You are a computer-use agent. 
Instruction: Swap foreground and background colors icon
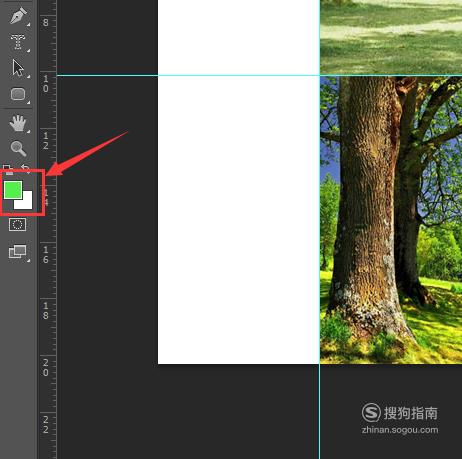pyautogui.click(x=26, y=168)
